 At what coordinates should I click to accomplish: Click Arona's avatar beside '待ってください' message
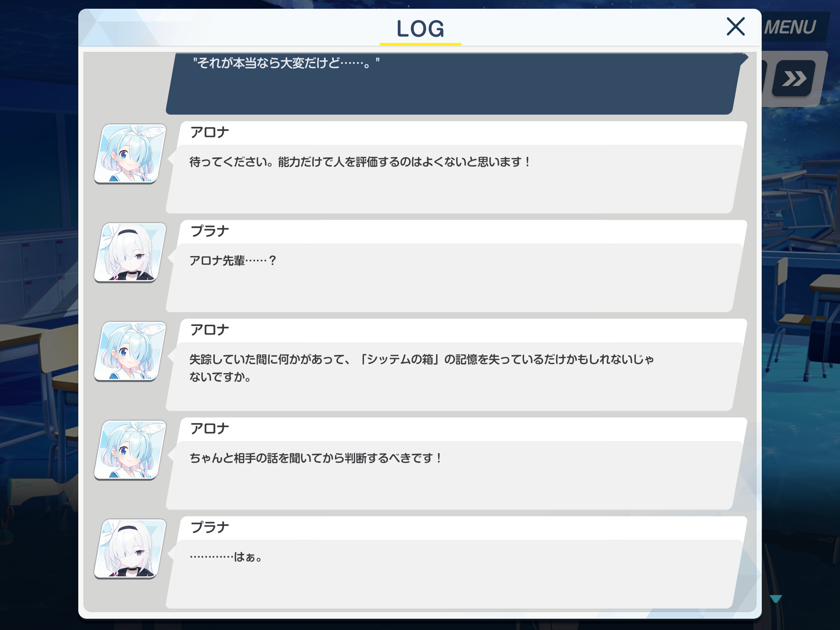point(130,154)
